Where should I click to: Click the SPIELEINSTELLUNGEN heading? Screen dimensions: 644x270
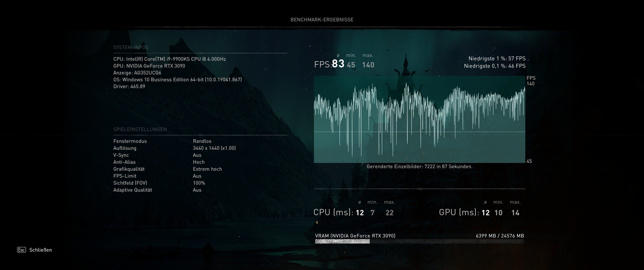coord(140,129)
